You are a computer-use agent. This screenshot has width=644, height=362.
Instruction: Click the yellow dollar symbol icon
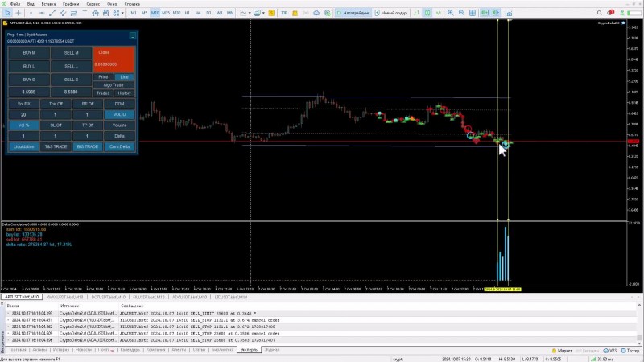coord(271,13)
